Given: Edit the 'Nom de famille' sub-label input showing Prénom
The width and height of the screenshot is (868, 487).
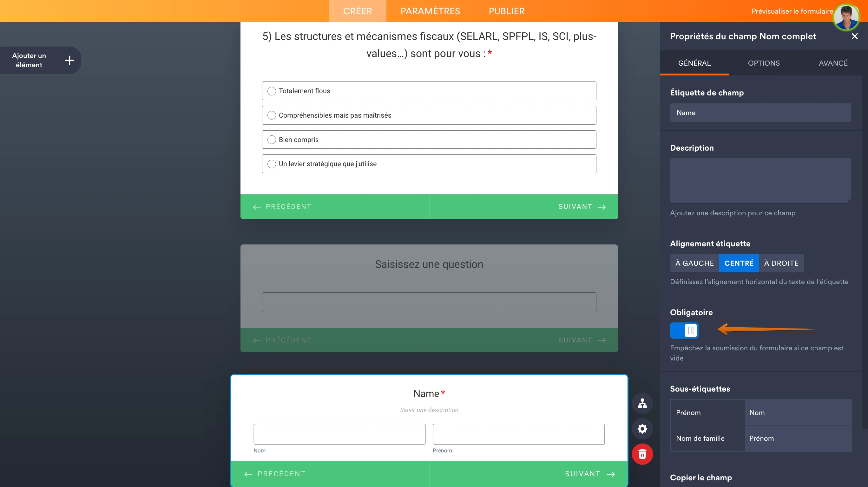Looking at the screenshot, I should [798, 438].
